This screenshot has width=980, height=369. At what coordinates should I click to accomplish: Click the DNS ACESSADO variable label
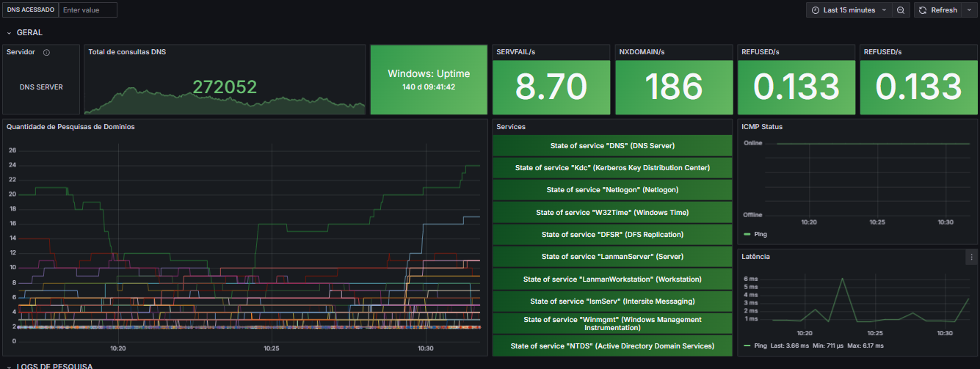coord(31,10)
